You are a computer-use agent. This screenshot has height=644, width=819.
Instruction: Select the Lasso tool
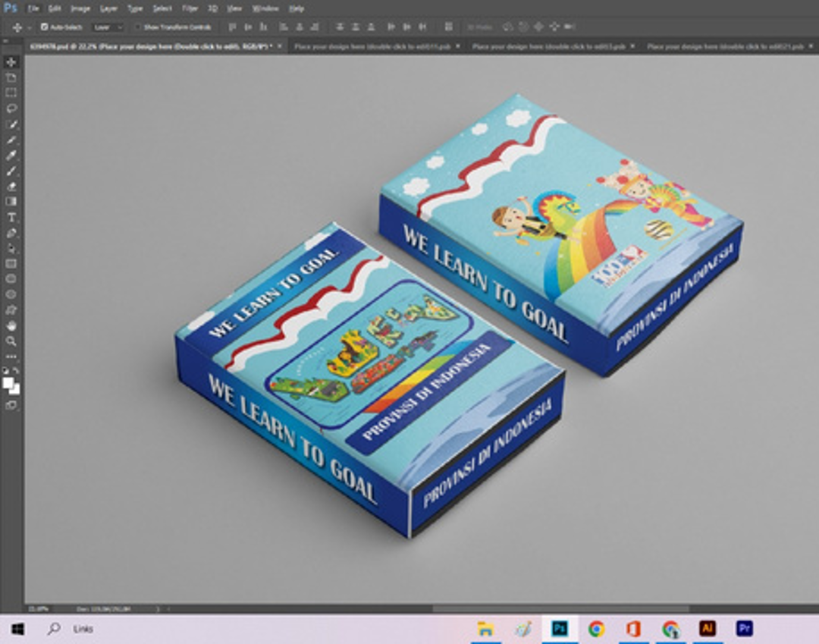(x=11, y=108)
